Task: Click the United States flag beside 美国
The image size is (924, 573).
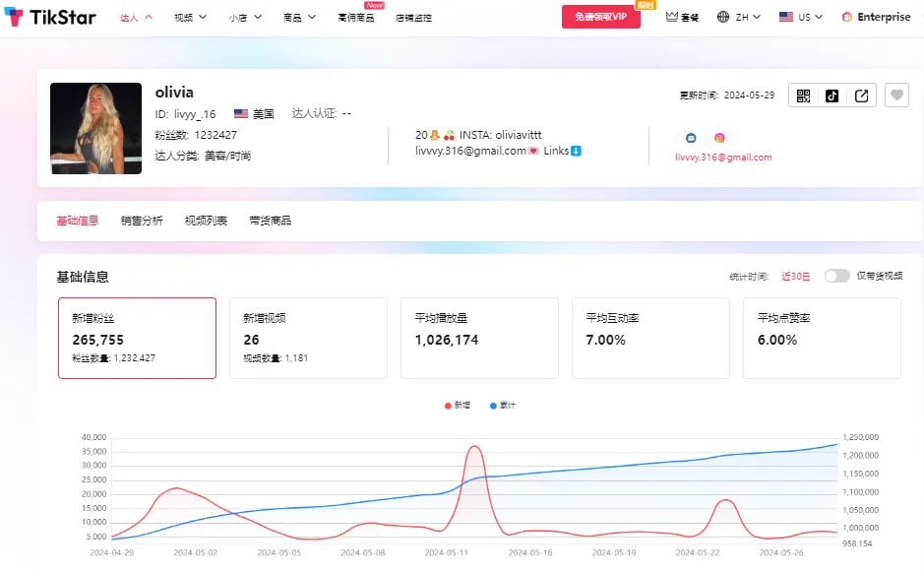Action: tap(240, 114)
